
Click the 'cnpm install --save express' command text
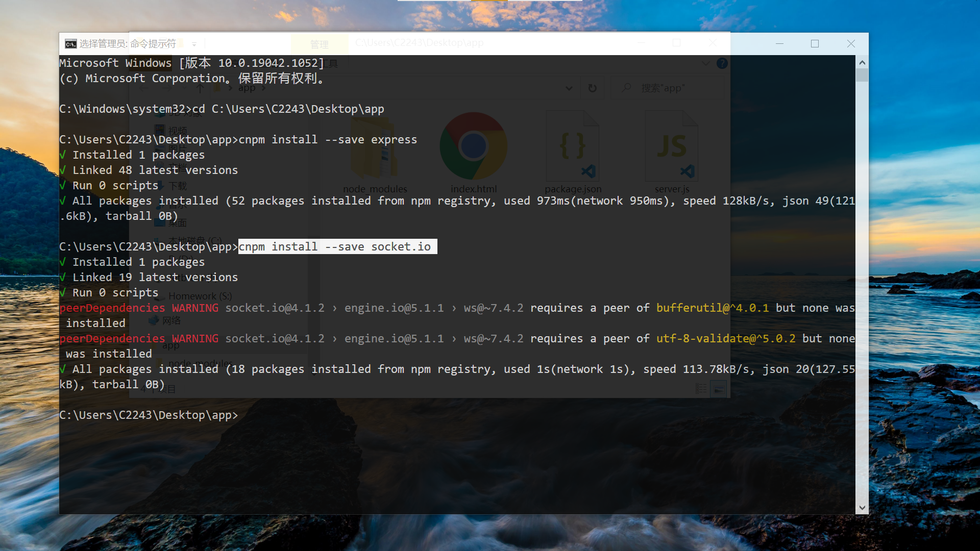point(328,139)
